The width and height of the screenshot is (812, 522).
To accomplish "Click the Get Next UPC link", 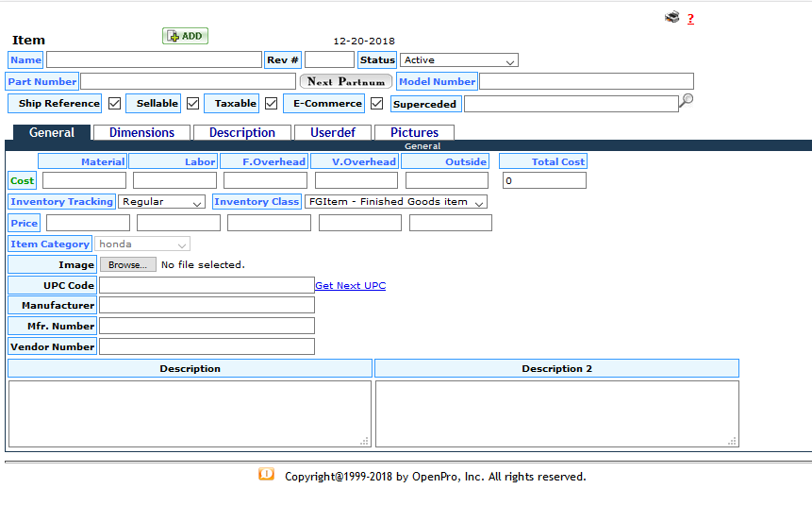I will [x=350, y=285].
